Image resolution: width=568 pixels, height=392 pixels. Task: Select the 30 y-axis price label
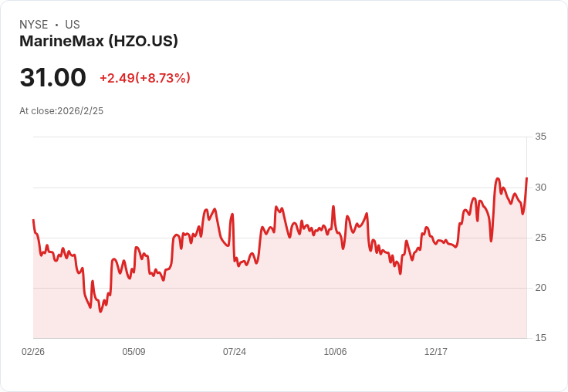(540, 188)
